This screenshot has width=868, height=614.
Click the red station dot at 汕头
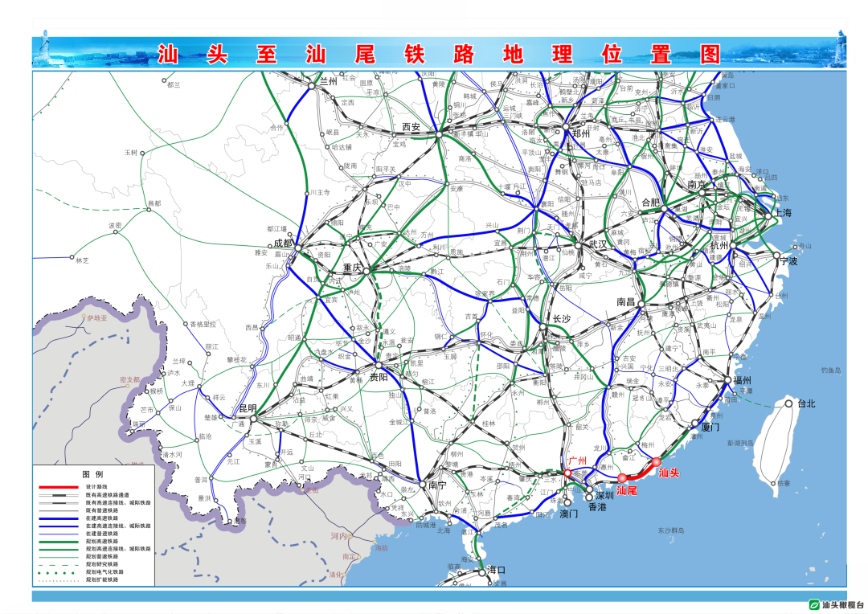click(x=656, y=462)
